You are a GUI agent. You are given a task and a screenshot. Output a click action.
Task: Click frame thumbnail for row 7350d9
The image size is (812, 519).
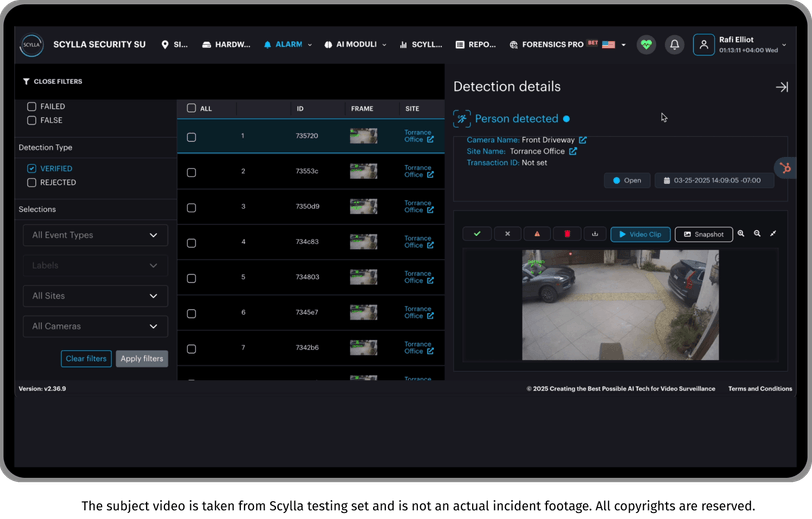point(363,206)
